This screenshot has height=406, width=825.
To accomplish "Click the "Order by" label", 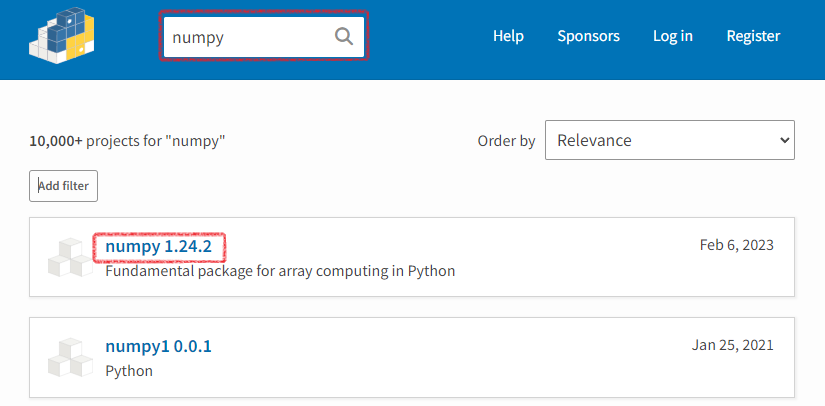I will 506,141.
